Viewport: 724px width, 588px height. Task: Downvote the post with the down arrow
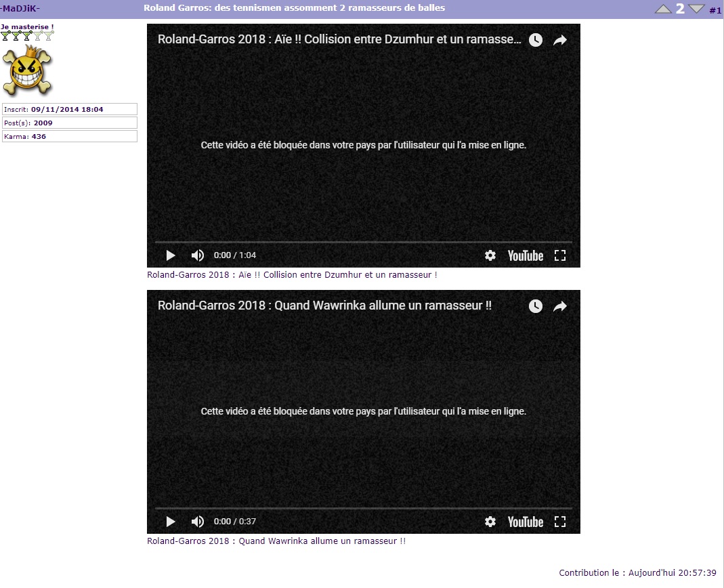(696, 9)
